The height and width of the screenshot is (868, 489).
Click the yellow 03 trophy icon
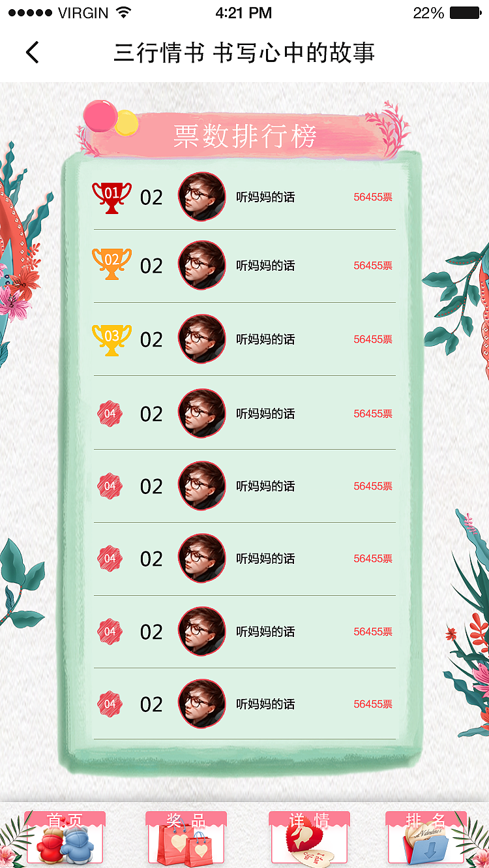[x=111, y=339]
